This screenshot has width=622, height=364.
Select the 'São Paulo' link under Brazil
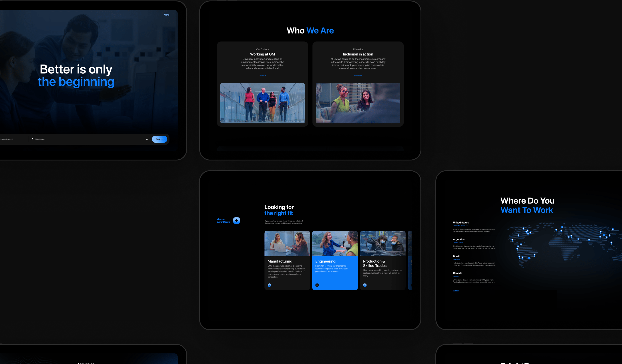point(456,259)
